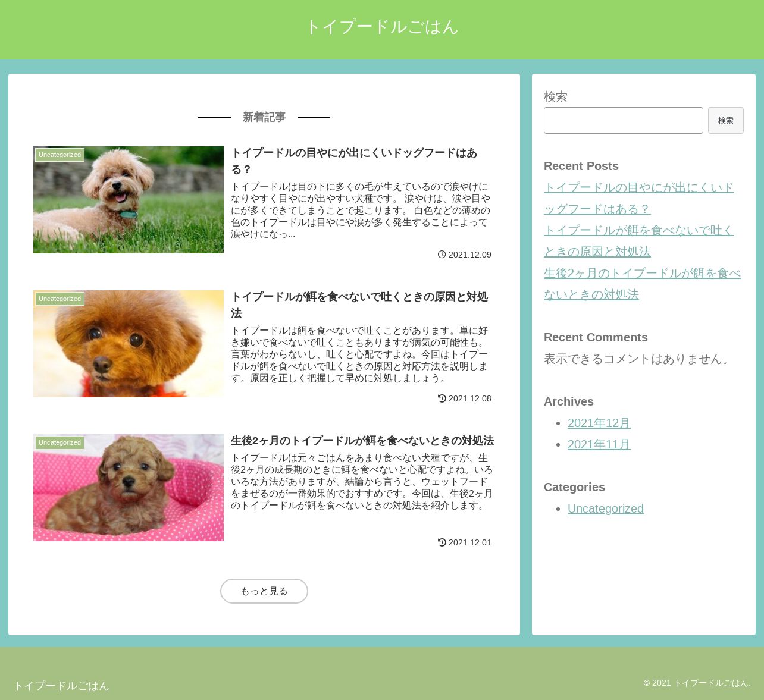The image size is (764, 700).
Task: Click the 検索 search button
Action: (725, 120)
